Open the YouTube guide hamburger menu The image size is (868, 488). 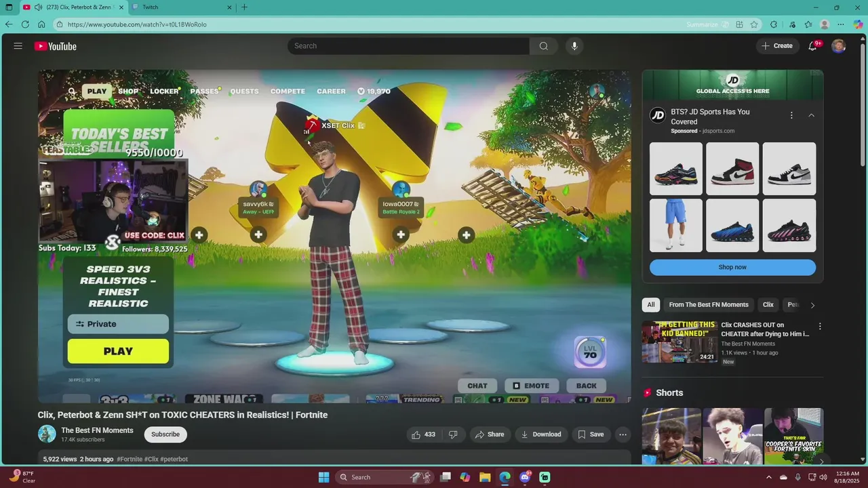(x=18, y=46)
